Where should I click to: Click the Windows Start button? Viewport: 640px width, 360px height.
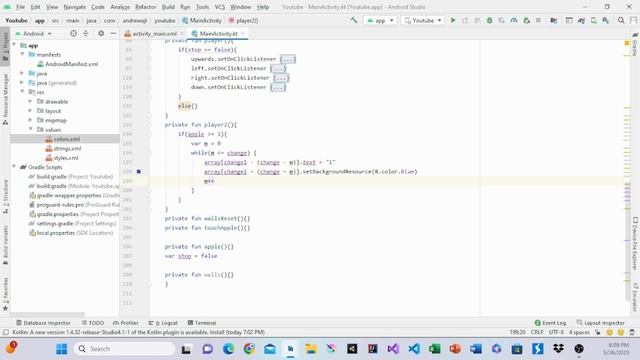tap(62, 349)
